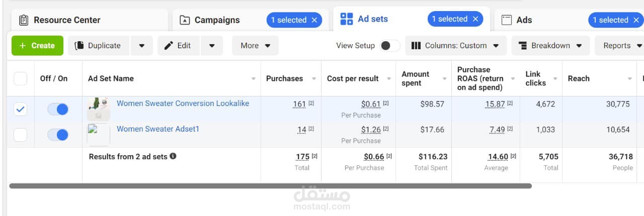This screenshot has height=216, width=644.
Task: Turn off Women Sweater Conversion Lookalike ad set
Action: (58, 109)
